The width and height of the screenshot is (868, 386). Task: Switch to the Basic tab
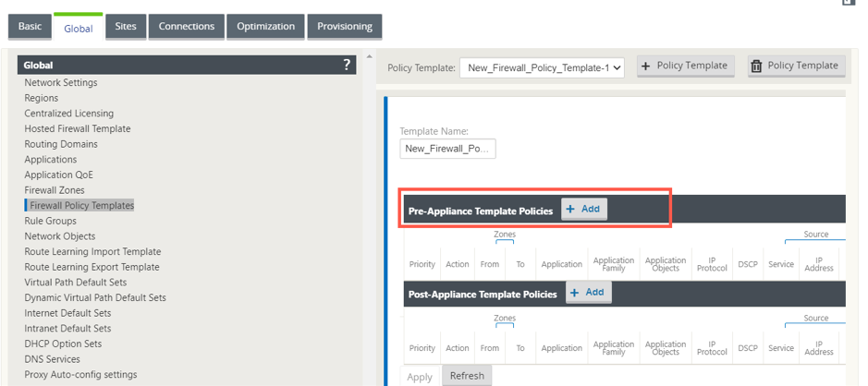pos(30,27)
